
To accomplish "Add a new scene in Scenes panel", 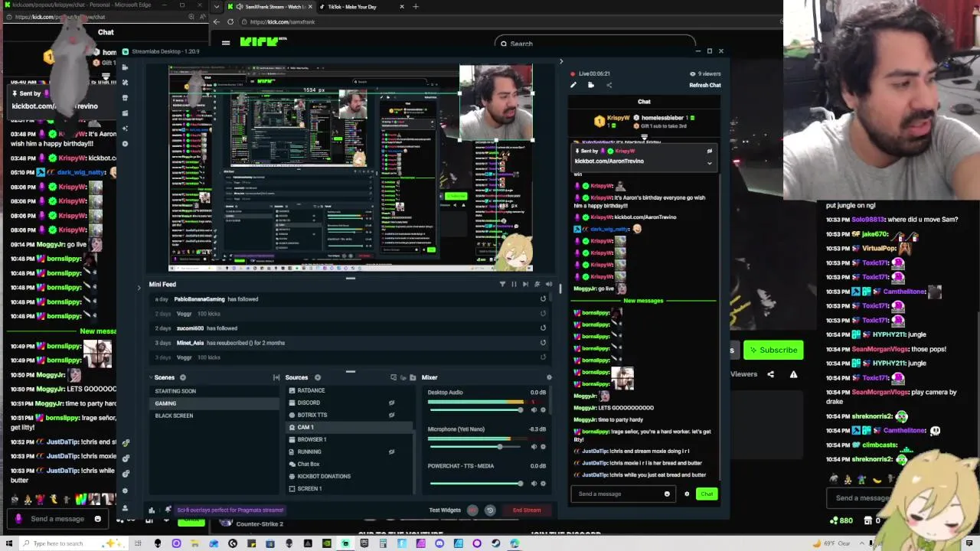I will 182,377.
